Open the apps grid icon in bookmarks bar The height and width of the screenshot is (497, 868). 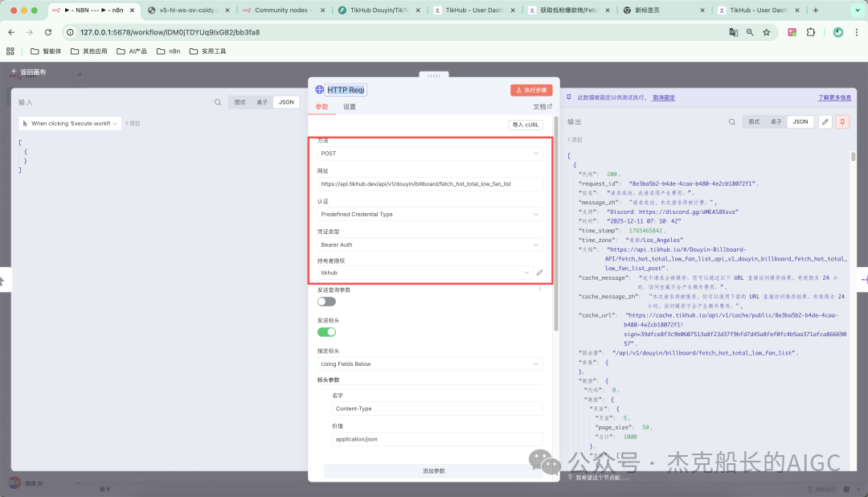tap(10, 51)
